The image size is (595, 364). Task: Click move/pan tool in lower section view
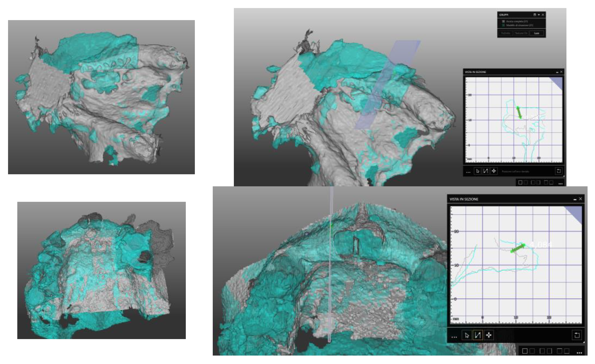coord(488,335)
